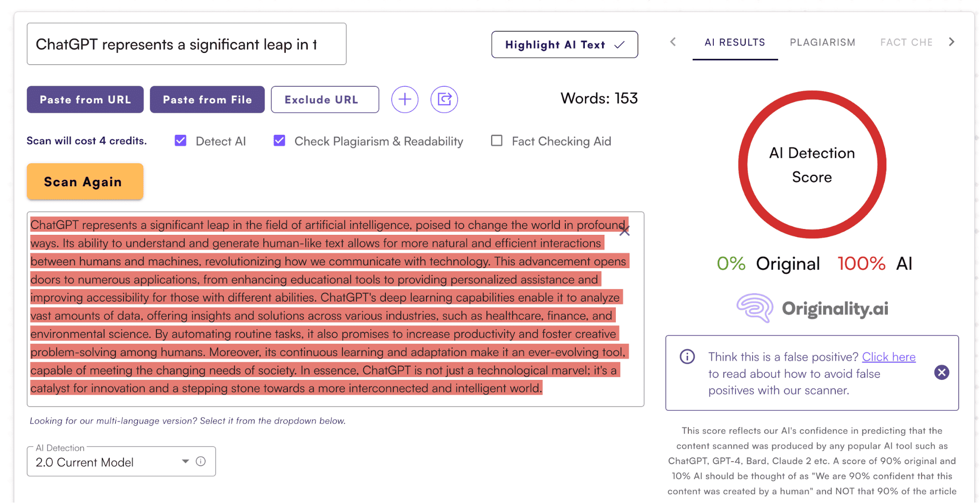Click the plus circle add icon
This screenshot has height=503, width=980.
pyautogui.click(x=404, y=100)
